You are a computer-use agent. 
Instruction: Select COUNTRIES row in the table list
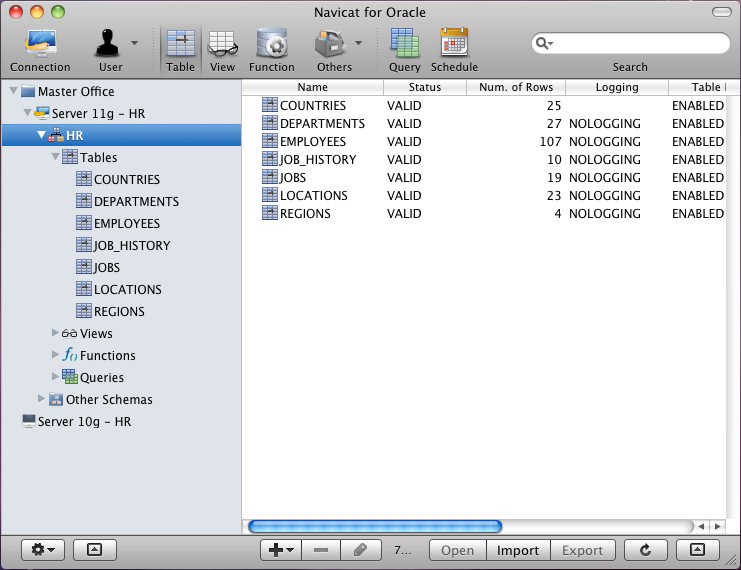click(484, 105)
